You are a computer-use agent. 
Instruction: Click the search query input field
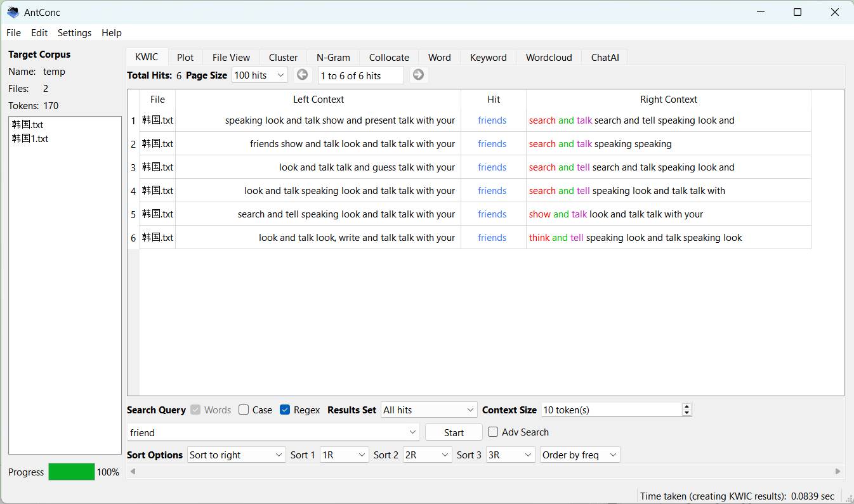[x=266, y=433]
